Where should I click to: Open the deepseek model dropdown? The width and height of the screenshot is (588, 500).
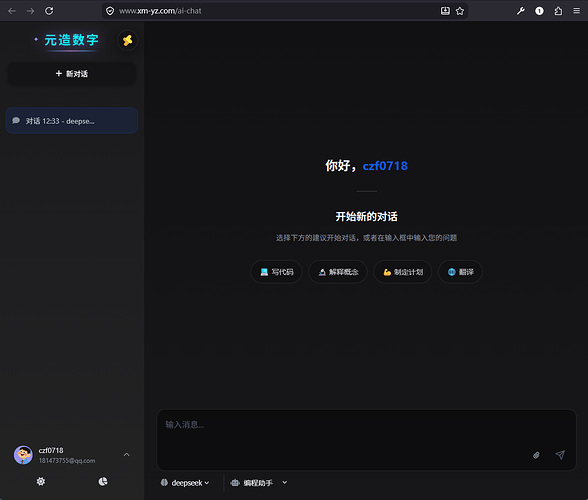(x=184, y=483)
